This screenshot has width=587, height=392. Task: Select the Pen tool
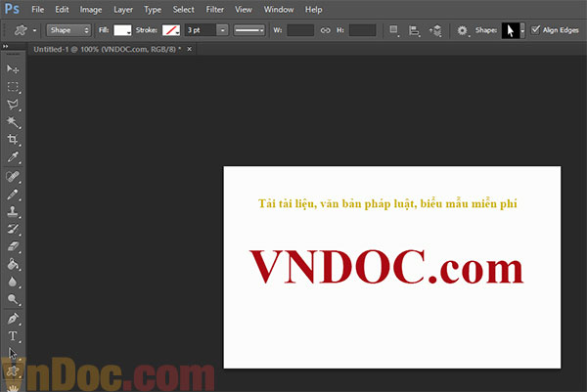click(13, 319)
